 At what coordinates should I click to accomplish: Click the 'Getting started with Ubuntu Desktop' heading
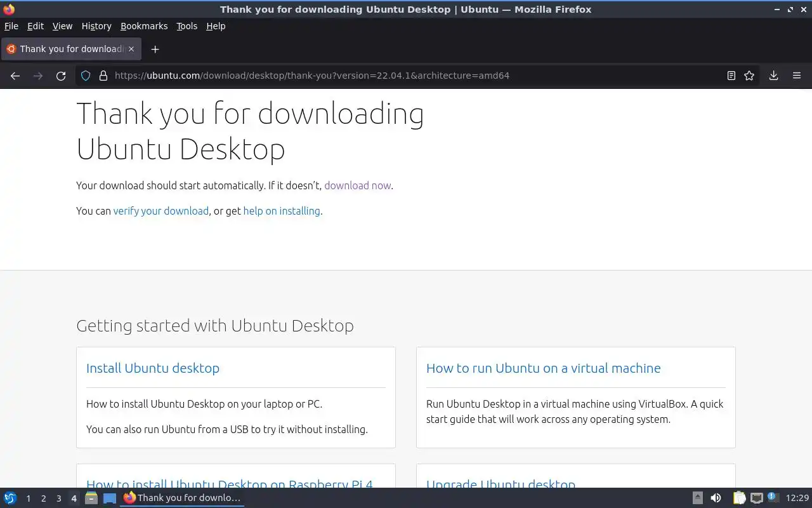[215, 326]
